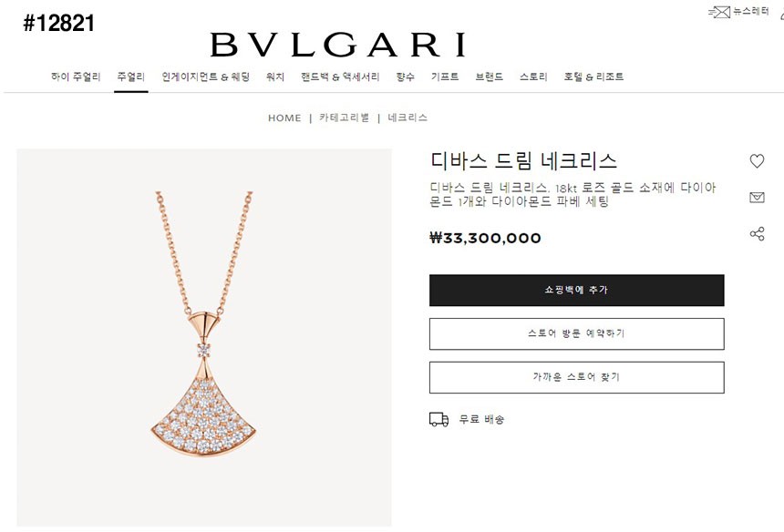
Task: Select the 주얼리 navigation tab
Action: (x=131, y=77)
